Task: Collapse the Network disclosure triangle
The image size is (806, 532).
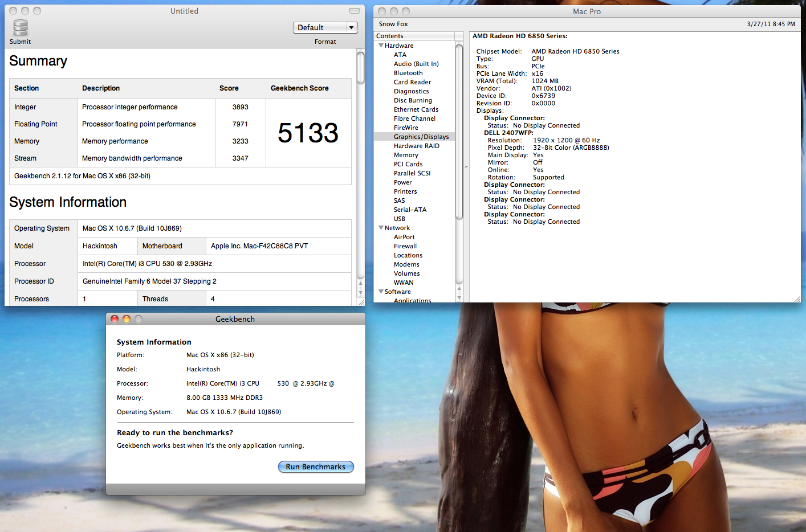Action: [x=381, y=228]
